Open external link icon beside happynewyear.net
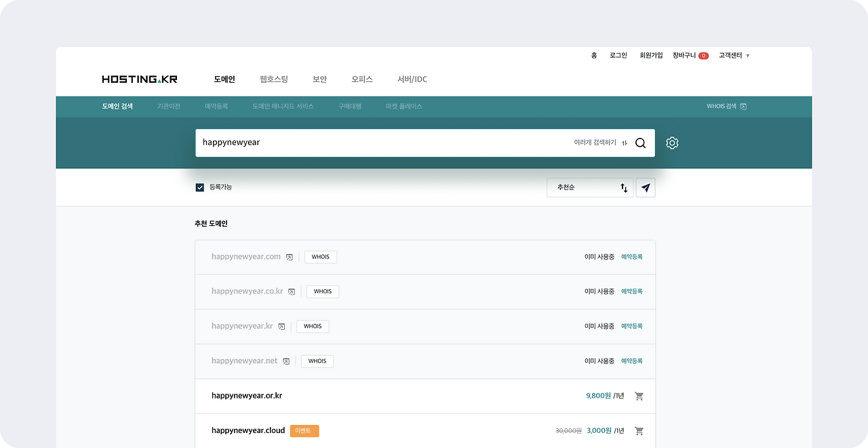868x448 pixels. [286, 361]
